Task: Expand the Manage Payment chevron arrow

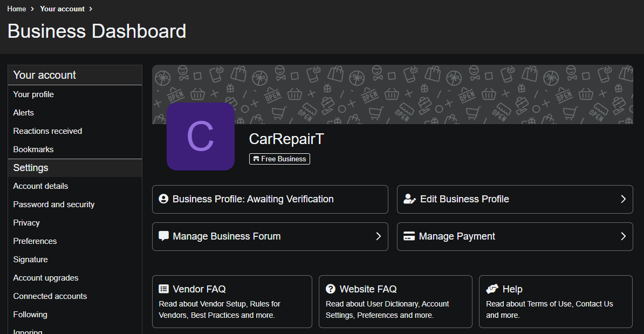Action: [623, 236]
